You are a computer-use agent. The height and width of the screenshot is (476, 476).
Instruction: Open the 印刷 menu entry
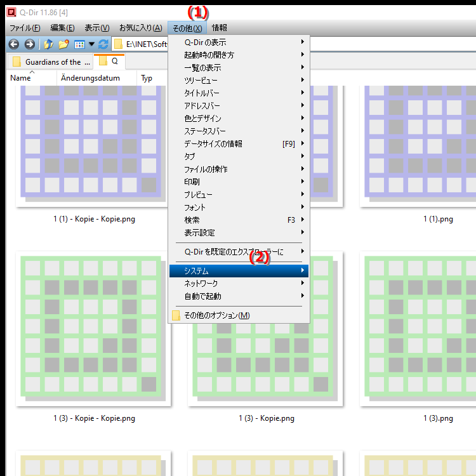pyautogui.click(x=239, y=182)
